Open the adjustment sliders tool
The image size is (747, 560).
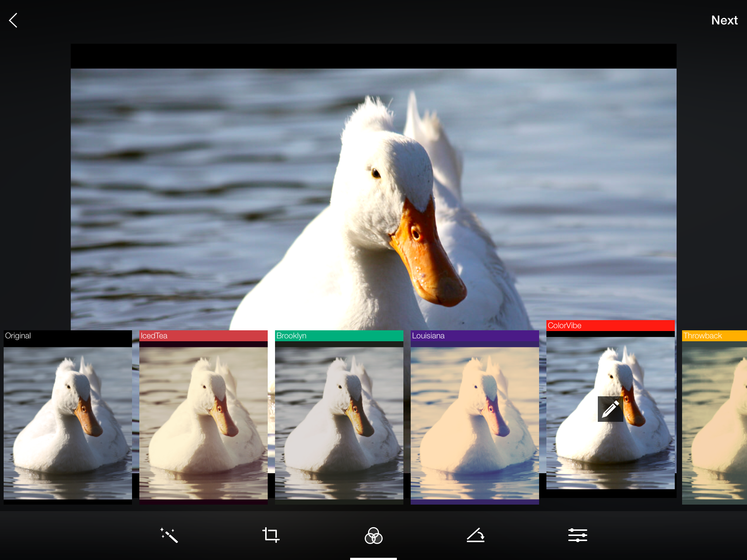click(578, 535)
